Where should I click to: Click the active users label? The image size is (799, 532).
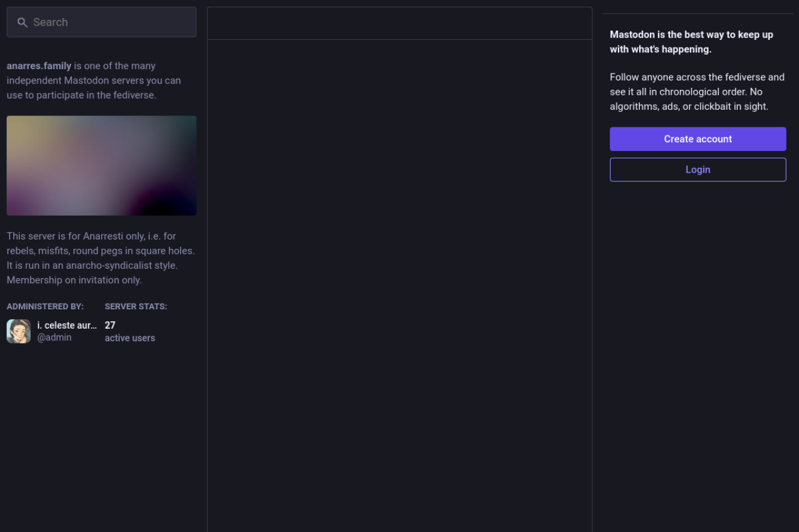pos(130,338)
